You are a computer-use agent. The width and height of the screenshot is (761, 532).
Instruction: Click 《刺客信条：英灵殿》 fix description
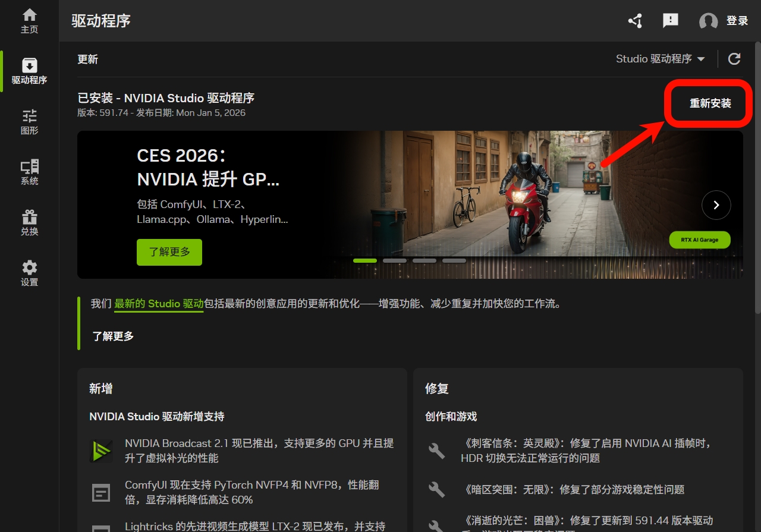587,451
